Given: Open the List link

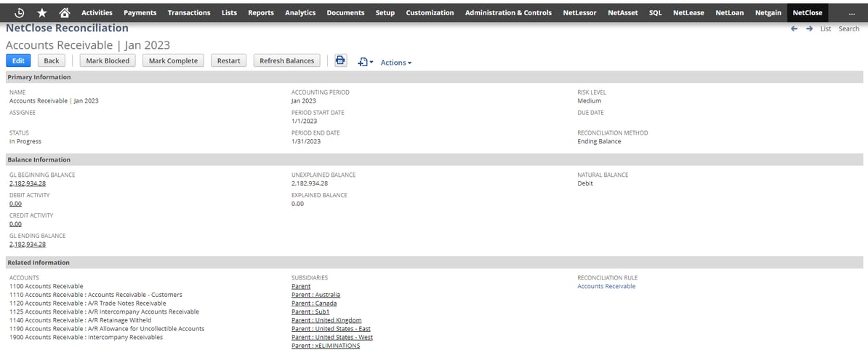Looking at the screenshot, I should [825, 29].
